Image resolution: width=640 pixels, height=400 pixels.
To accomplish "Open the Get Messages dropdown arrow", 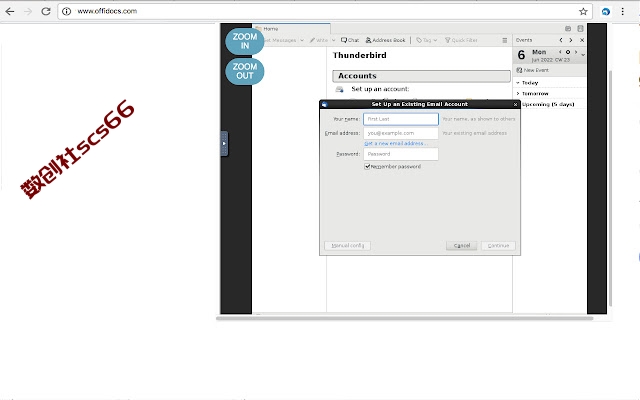I will click(302, 40).
